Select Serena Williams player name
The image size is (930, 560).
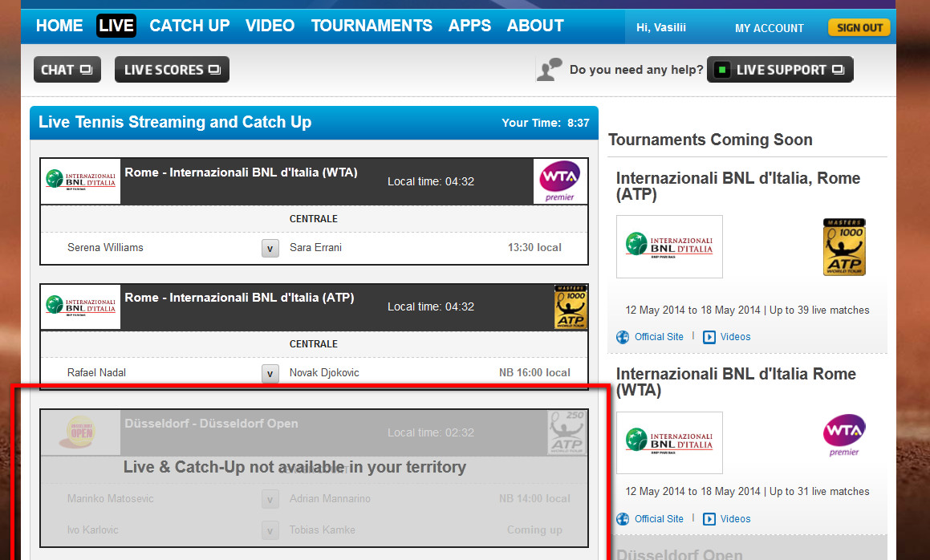point(105,247)
